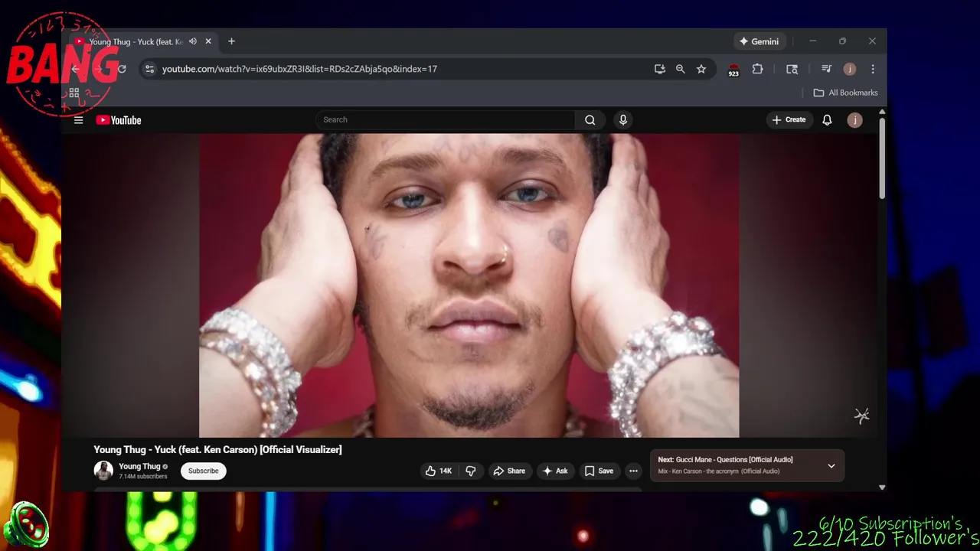This screenshot has width=980, height=551.
Task: Go to the YouTube home logo
Action: pyautogui.click(x=119, y=120)
